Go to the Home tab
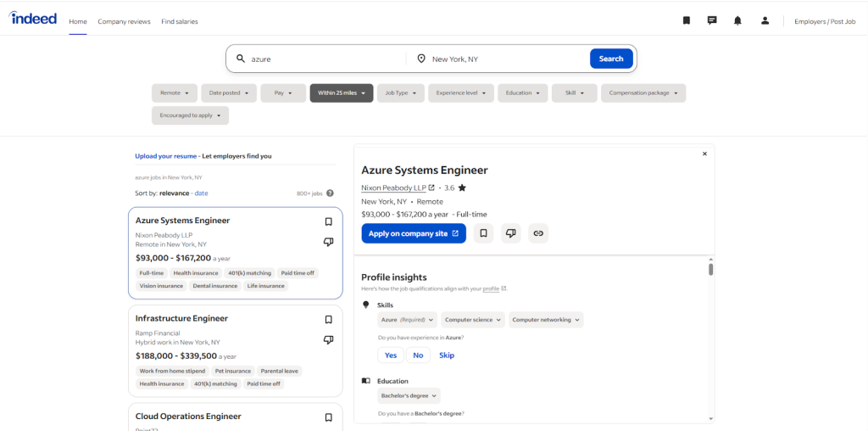Screen dimensions: 868x431 point(78,21)
